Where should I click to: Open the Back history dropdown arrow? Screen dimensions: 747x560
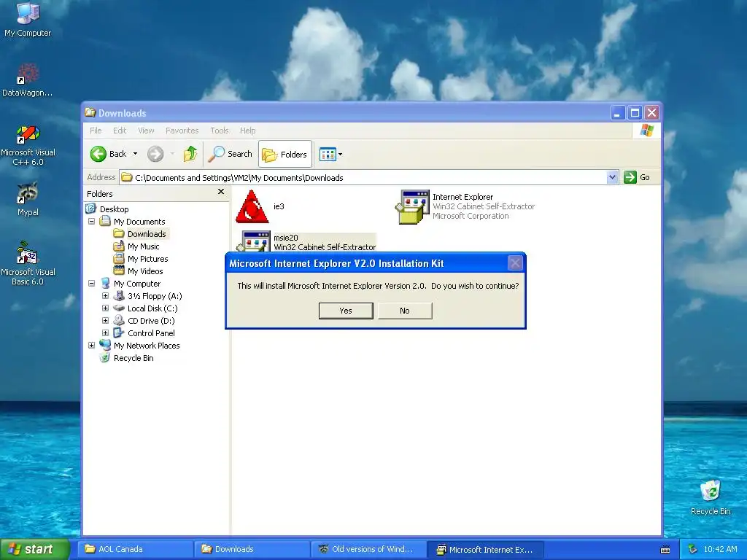tap(135, 154)
